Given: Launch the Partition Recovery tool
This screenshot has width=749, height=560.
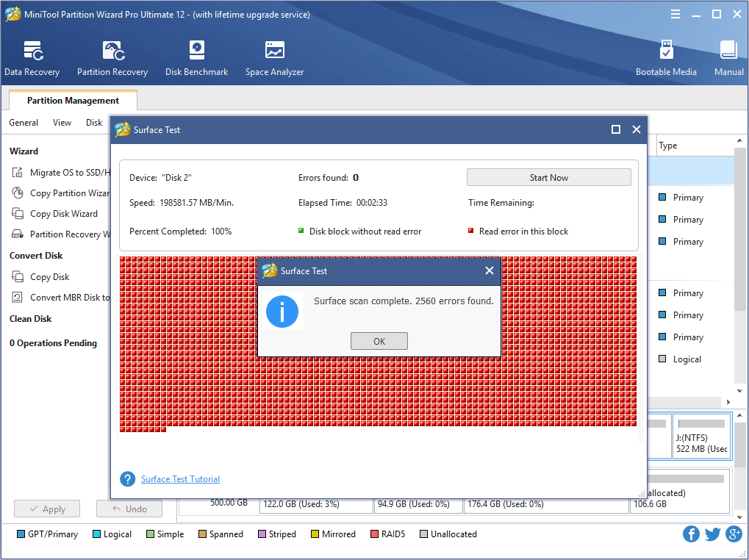Looking at the screenshot, I should [112, 57].
